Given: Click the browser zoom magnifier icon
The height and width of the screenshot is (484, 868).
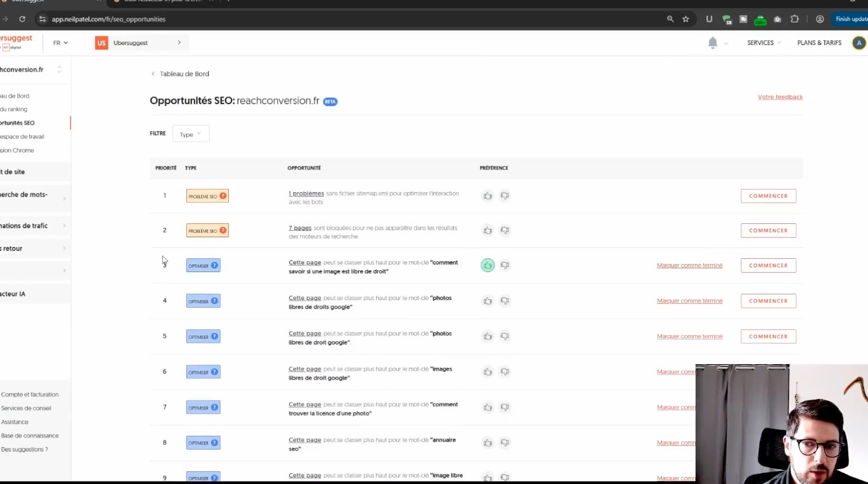Looking at the screenshot, I should click(x=670, y=19).
